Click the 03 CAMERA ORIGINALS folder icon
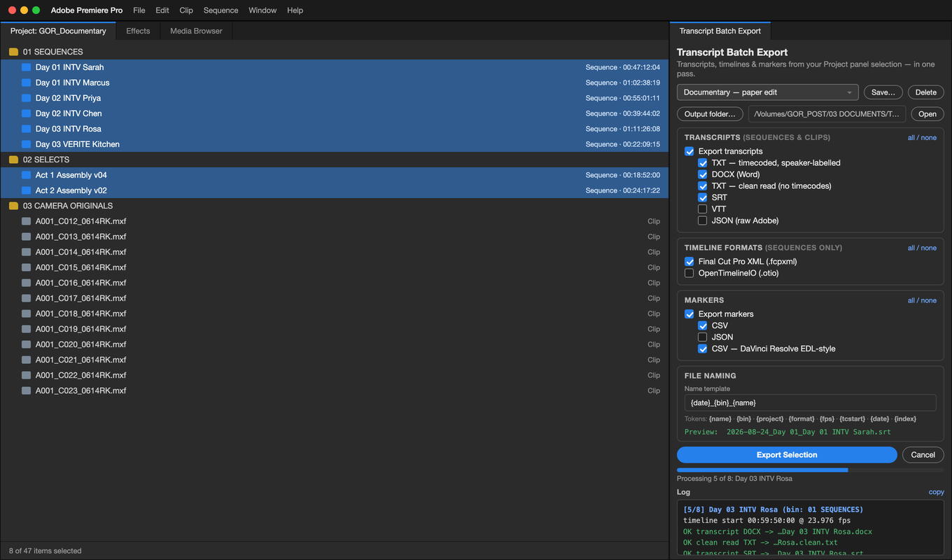Viewport: 952px width, 560px height. [13, 206]
